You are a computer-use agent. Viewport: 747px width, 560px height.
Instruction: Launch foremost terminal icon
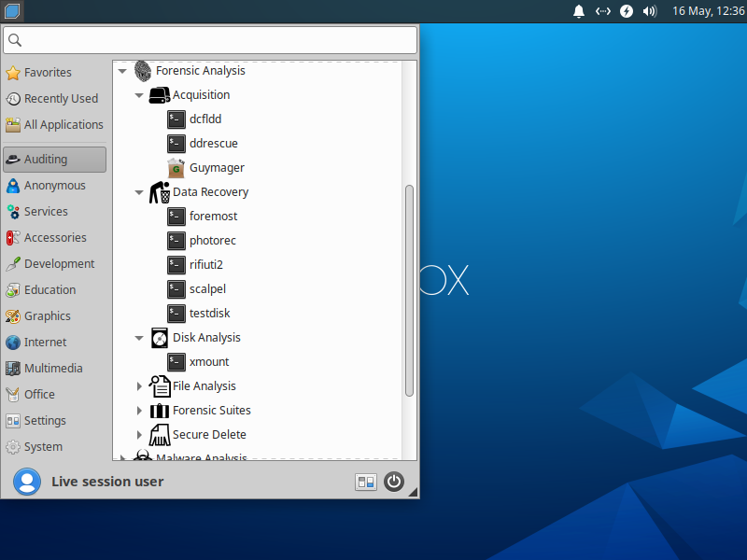pyautogui.click(x=176, y=217)
